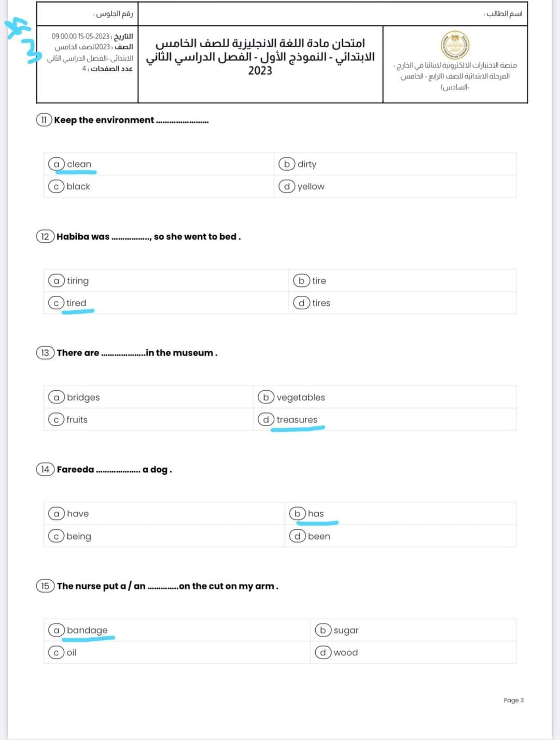Click the student name field in header
This screenshot has width=560, height=740.
point(332,14)
